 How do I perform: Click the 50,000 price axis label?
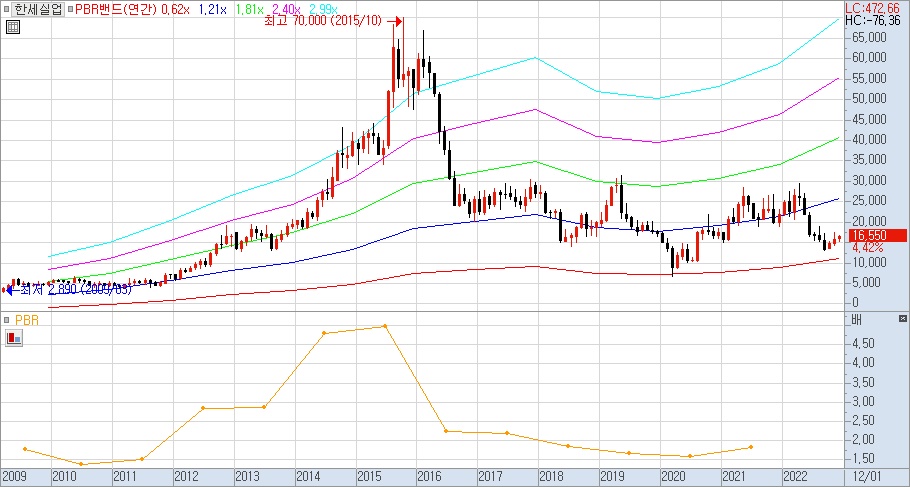coord(869,99)
